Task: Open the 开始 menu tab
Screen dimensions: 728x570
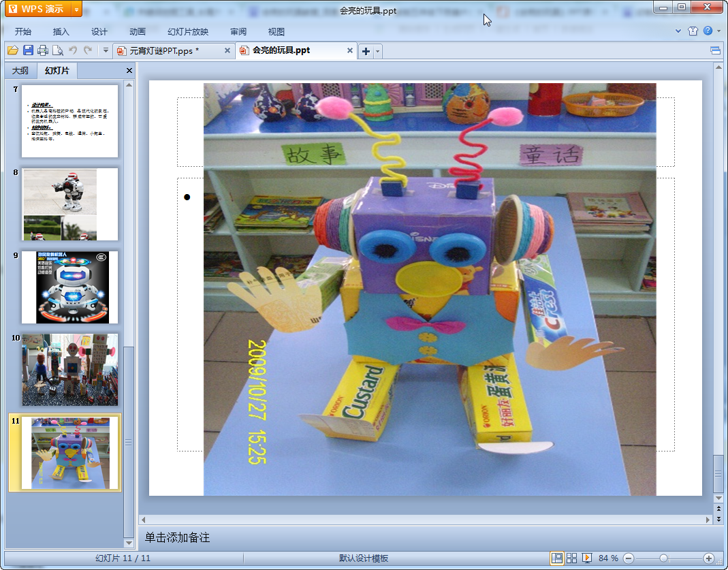Action: 22,31
